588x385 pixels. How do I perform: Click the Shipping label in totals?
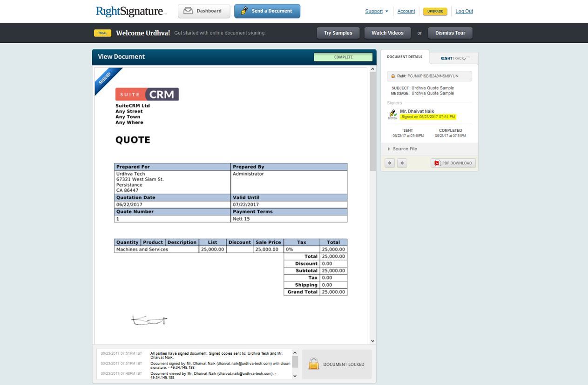click(x=306, y=285)
